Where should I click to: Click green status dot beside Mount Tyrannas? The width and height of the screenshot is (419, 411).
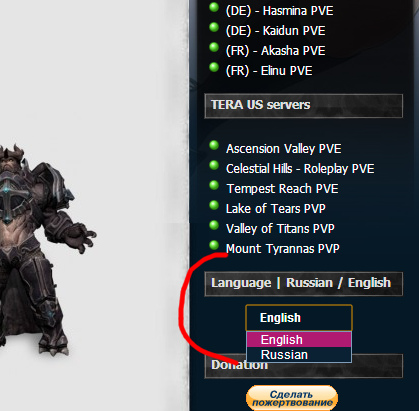[x=214, y=245]
